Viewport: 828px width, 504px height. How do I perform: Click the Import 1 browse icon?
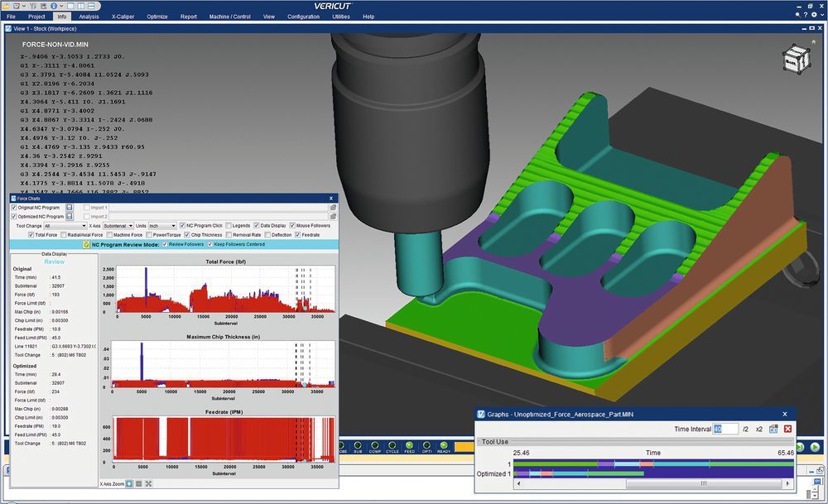click(x=333, y=207)
